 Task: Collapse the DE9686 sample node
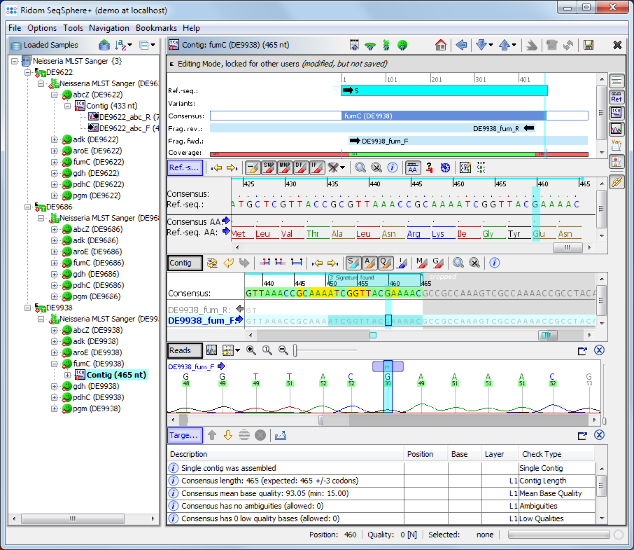point(25,206)
